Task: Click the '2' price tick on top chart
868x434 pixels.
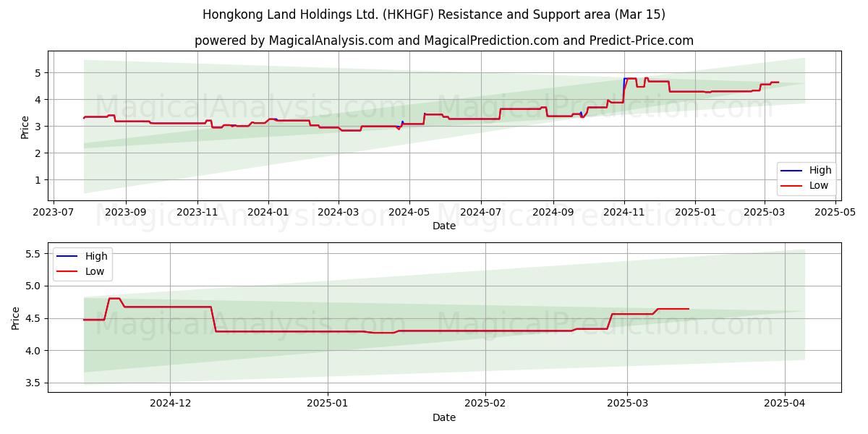Action: pyautogui.click(x=40, y=153)
